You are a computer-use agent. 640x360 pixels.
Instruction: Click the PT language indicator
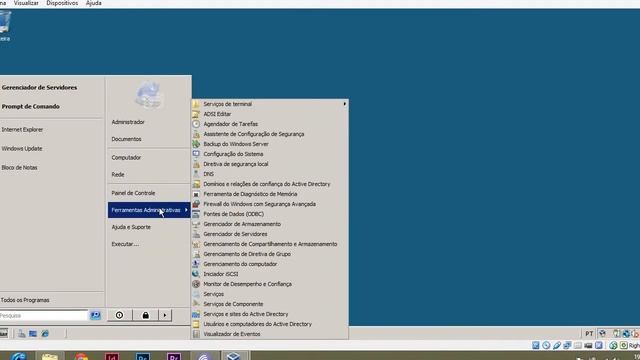pyautogui.click(x=589, y=334)
